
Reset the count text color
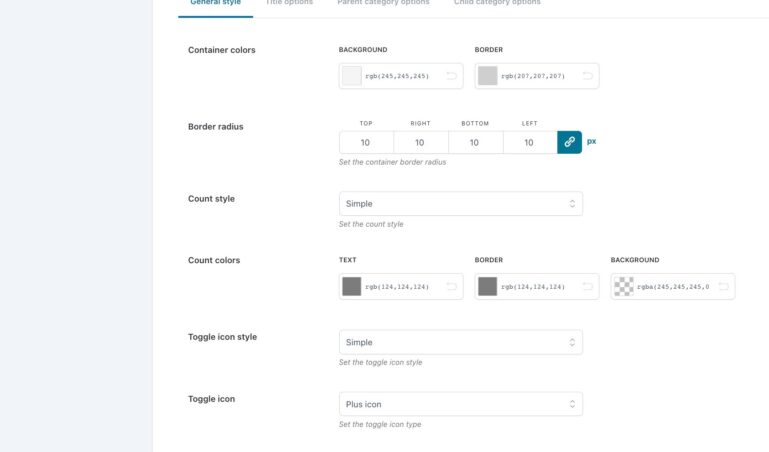[452, 287]
